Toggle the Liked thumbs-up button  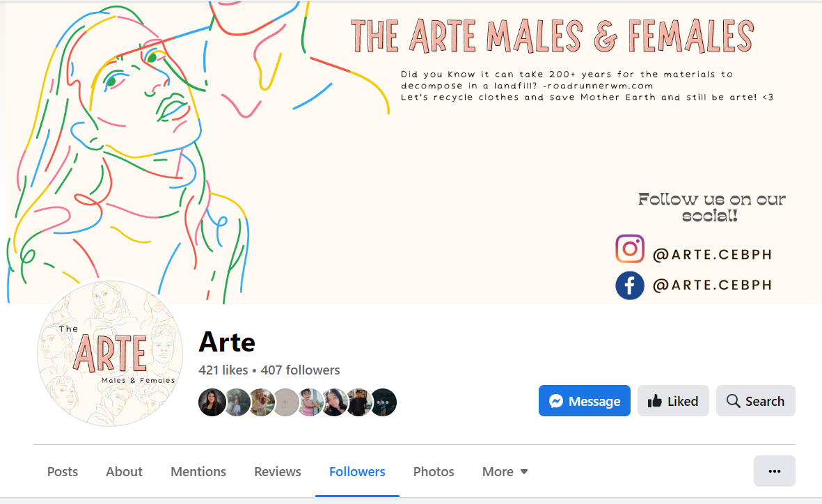point(672,401)
